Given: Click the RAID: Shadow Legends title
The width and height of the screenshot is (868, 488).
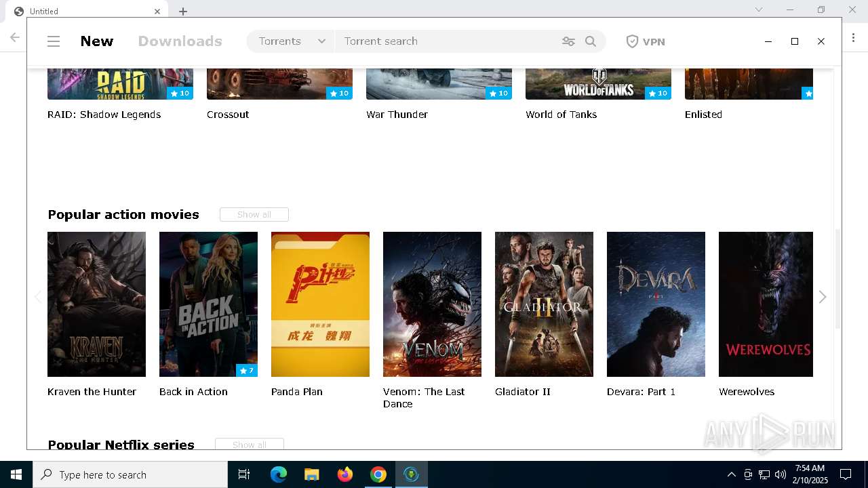Looking at the screenshot, I should (x=104, y=115).
